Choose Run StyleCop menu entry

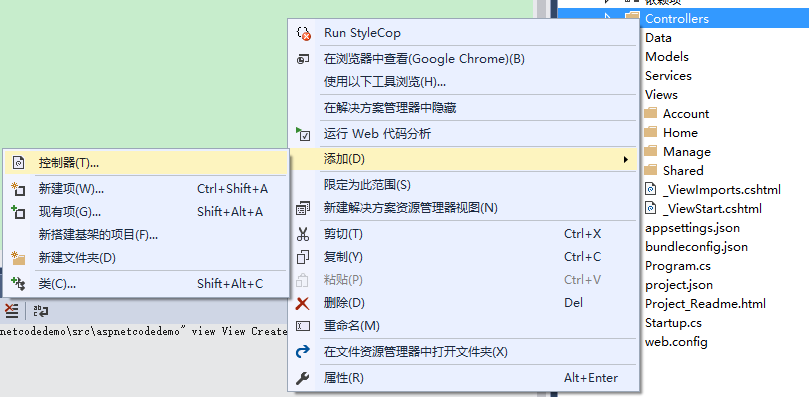464,33
